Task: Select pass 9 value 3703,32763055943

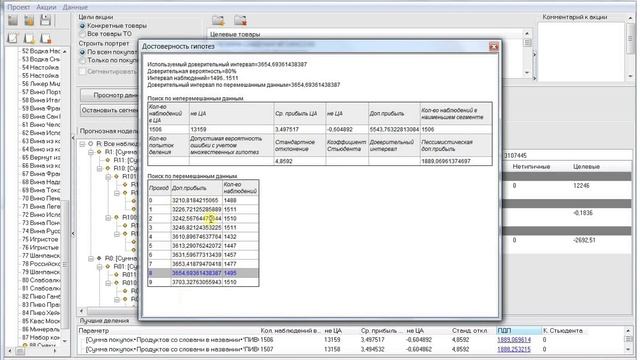Action: 196,282
